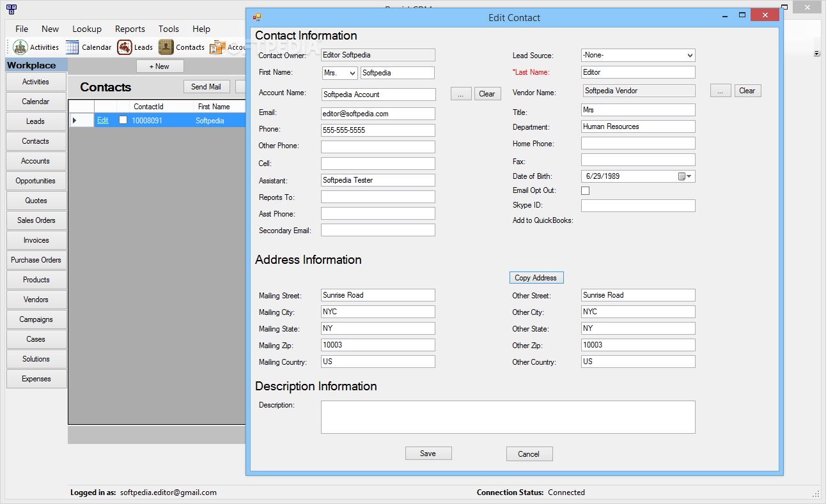Viewport: 826px width, 504px height.
Task: Open Contacts from the top toolbar
Action: pos(182,47)
